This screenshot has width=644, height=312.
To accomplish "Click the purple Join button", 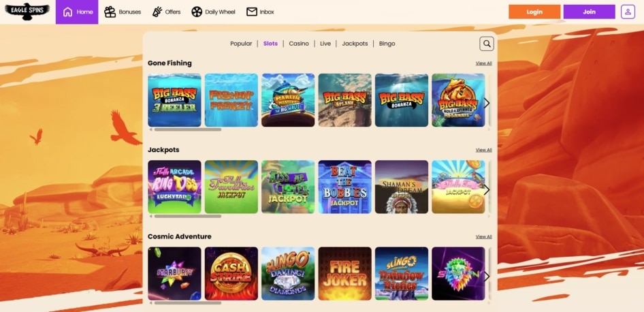I will tap(589, 12).
